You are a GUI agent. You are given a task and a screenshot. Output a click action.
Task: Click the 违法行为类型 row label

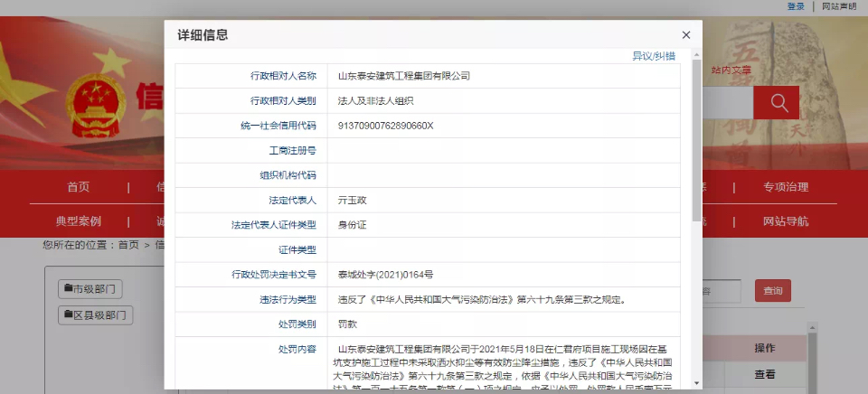pyautogui.click(x=288, y=299)
